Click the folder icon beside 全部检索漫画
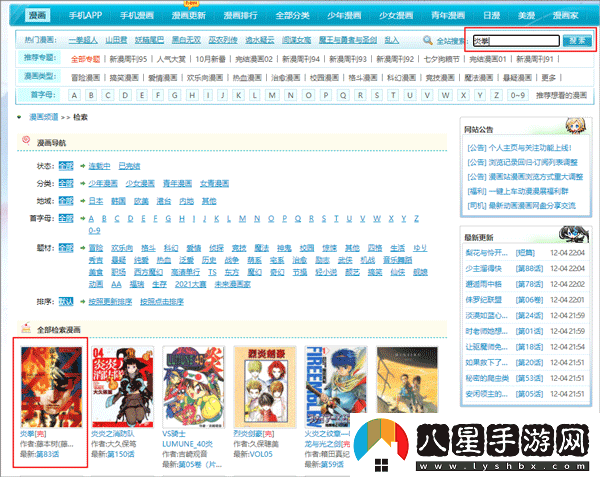This screenshot has height=477, width=600. tap(25, 327)
